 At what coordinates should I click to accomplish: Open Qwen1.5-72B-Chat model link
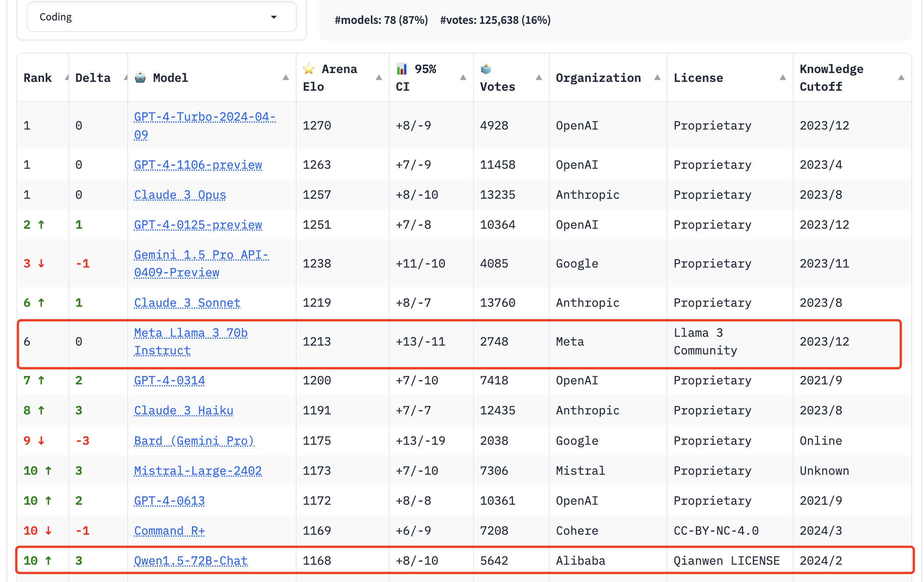pos(191,560)
